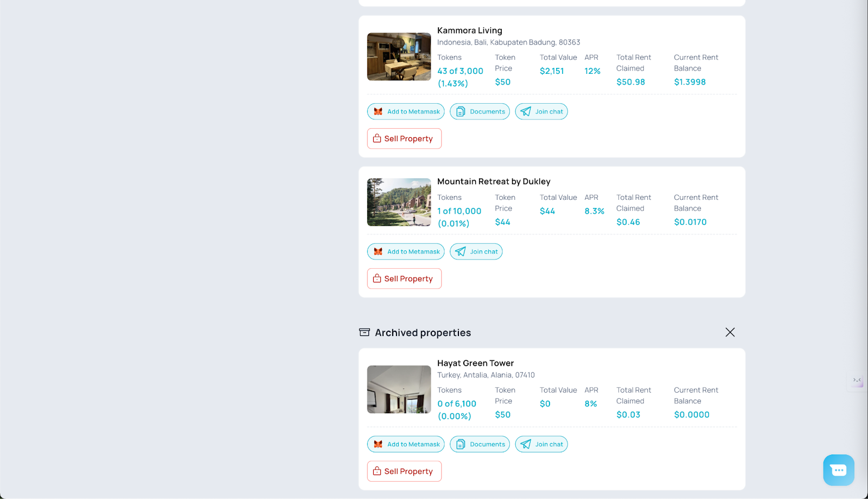
Task: Click current rent balance $0.0170
Action: pyautogui.click(x=690, y=222)
